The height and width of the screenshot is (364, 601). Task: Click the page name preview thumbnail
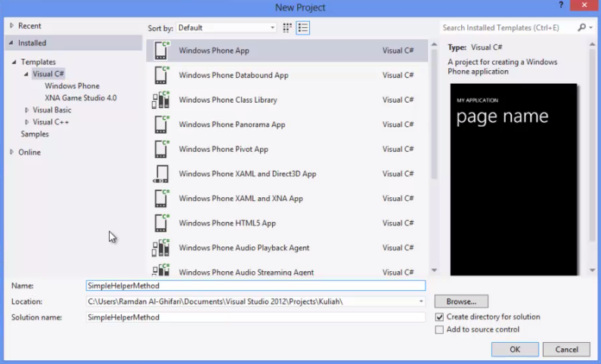pyautogui.click(x=513, y=180)
